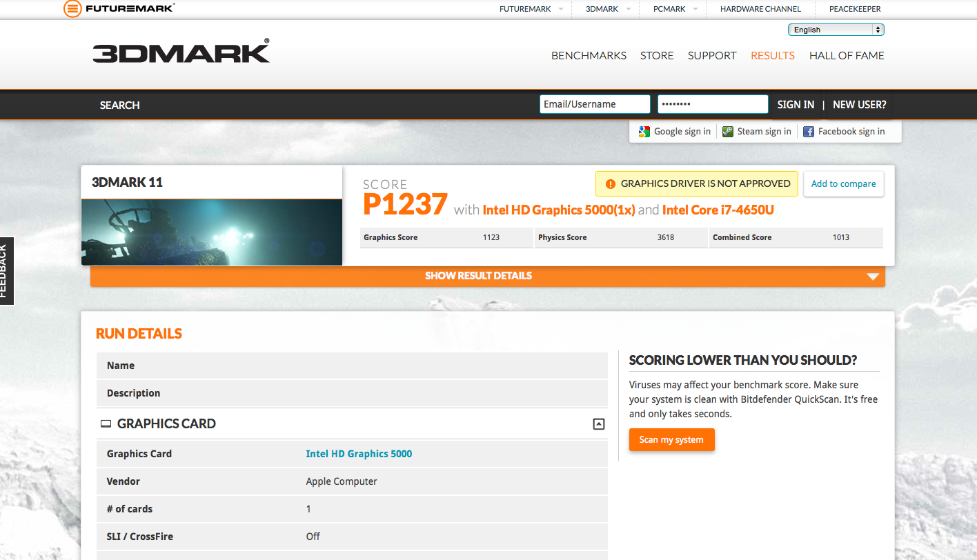Click the SLI / CrossFire Off value

point(313,537)
